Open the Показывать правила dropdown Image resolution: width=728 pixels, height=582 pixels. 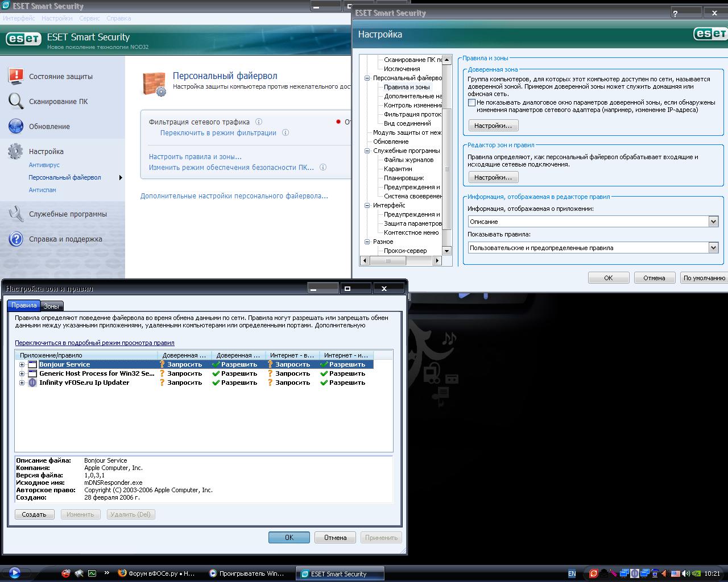713,248
